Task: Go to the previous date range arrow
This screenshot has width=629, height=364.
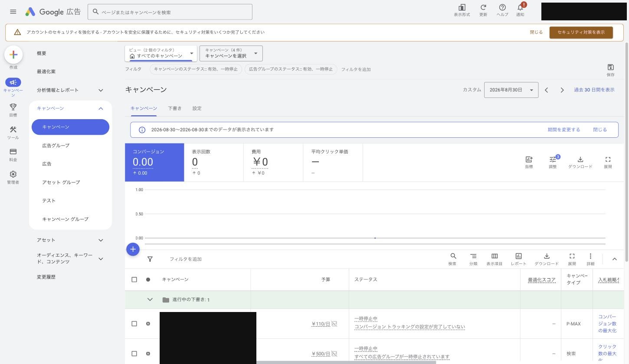Action: click(x=547, y=90)
